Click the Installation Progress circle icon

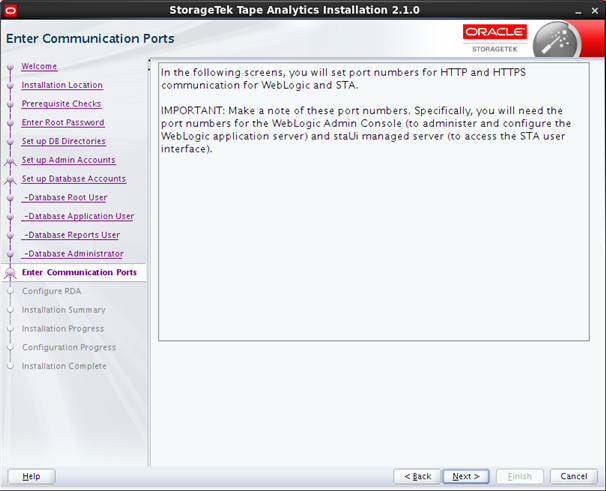(10, 329)
